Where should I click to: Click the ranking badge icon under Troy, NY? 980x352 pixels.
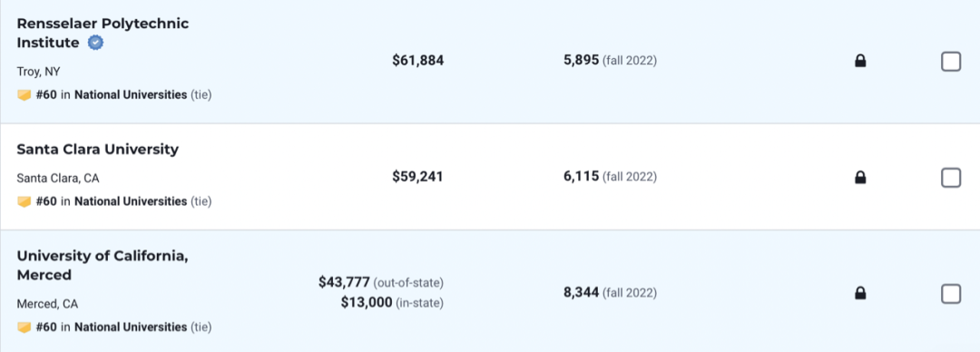click(x=24, y=95)
